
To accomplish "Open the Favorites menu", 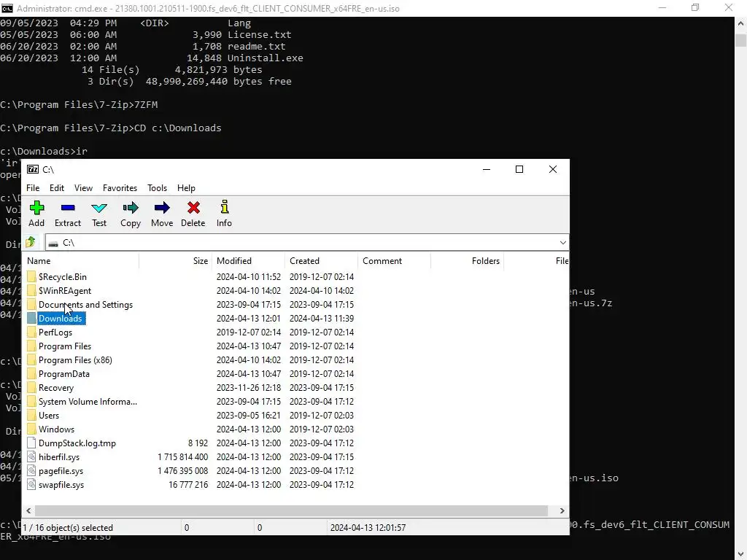I will coord(120,188).
